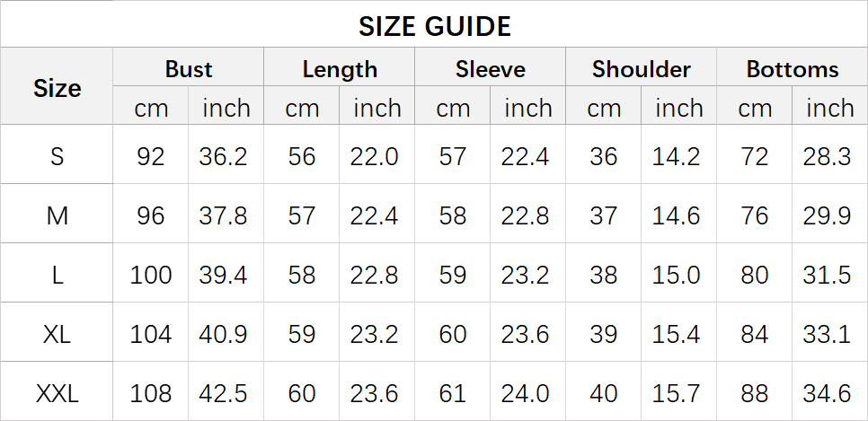Click the Sleeve column header
The width and height of the screenshot is (868, 421).
click(491, 69)
